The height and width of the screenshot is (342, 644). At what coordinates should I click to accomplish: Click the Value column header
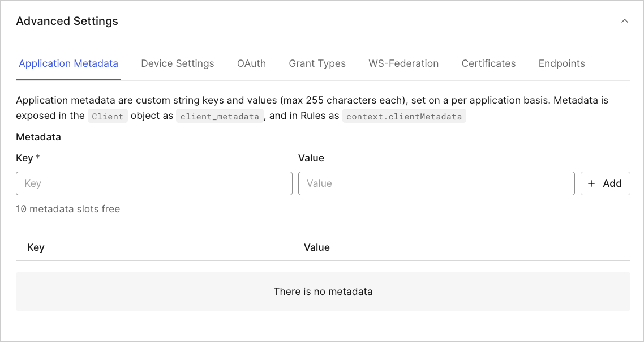click(316, 247)
